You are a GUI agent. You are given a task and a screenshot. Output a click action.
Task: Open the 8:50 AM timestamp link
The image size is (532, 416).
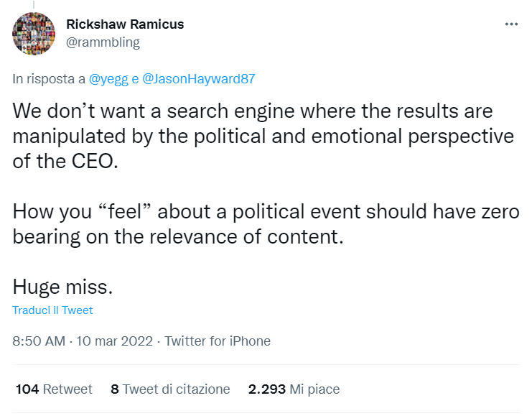click(x=39, y=341)
